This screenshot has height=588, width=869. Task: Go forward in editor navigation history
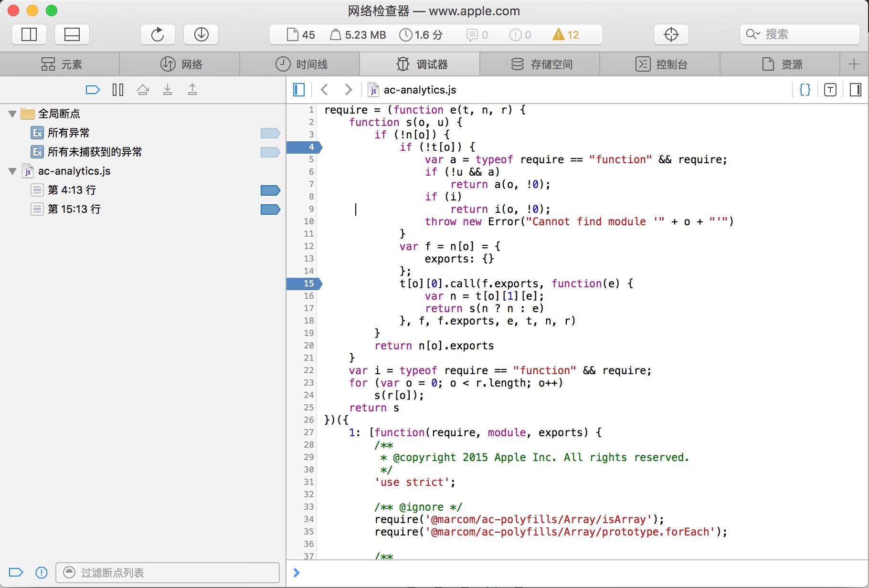[x=349, y=90]
